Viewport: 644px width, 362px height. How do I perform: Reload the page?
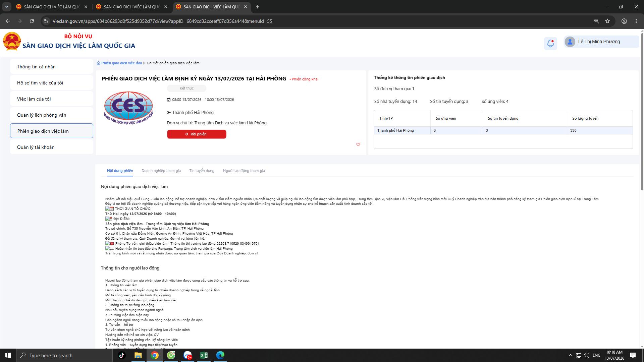pyautogui.click(x=32, y=21)
